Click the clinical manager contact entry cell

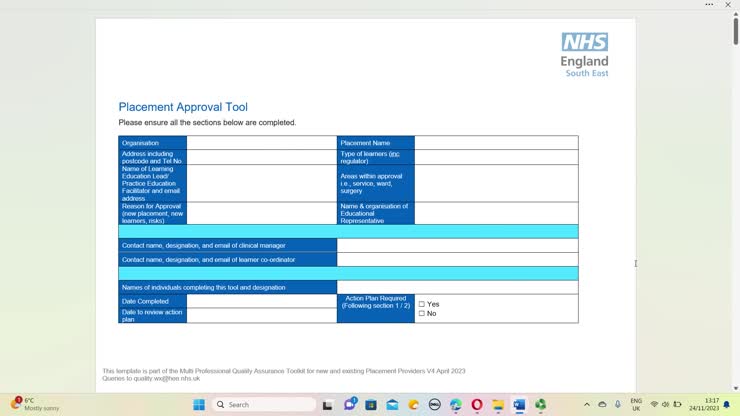coord(457,246)
